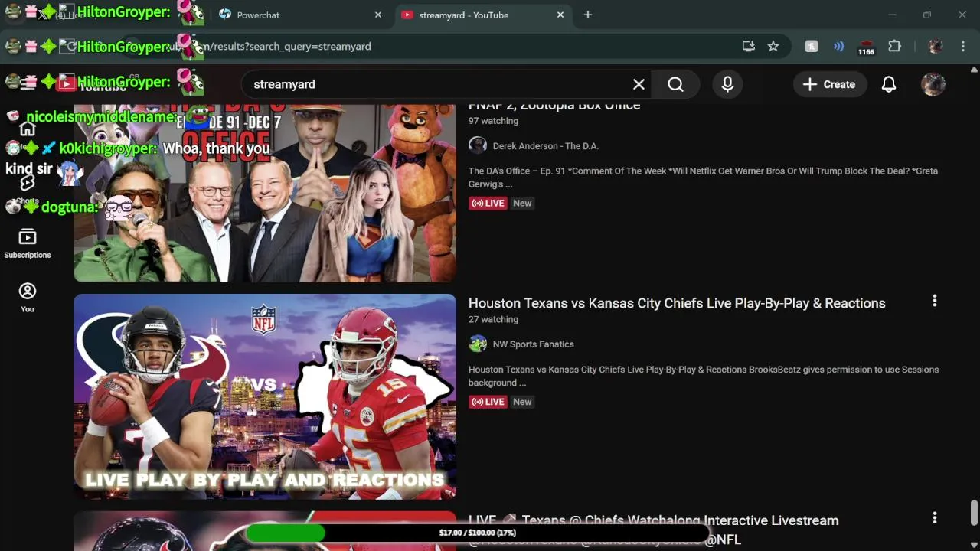Screen dimensions: 980x551
Task: Click LIVE badge under NW Sports Fanatics video
Action: tap(488, 402)
